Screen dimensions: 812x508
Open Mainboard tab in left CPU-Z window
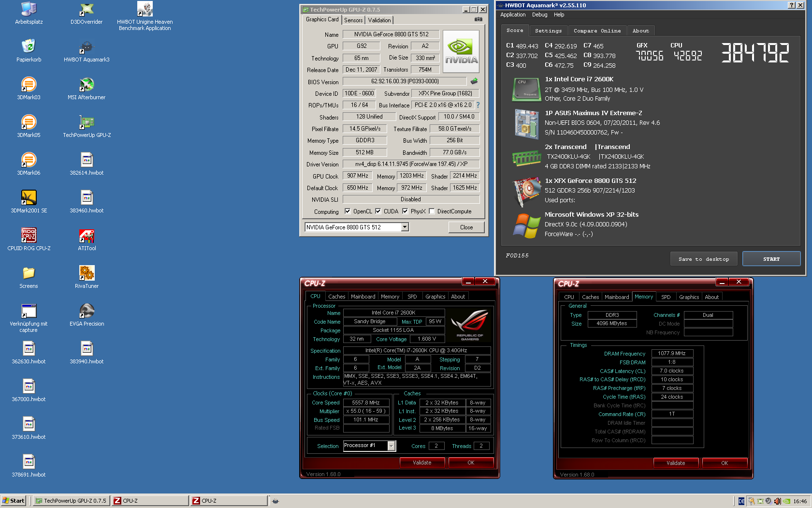363,297
